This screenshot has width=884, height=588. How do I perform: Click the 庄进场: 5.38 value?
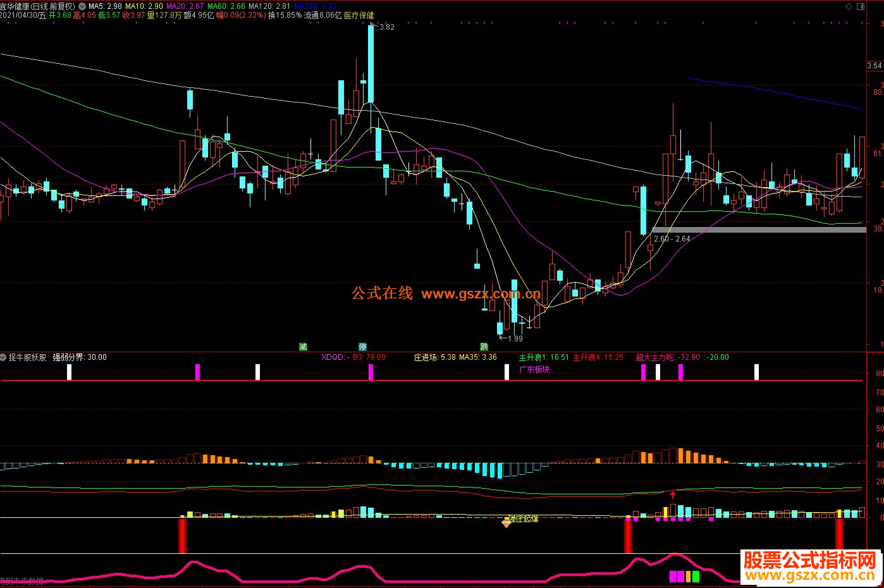pos(435,357)
